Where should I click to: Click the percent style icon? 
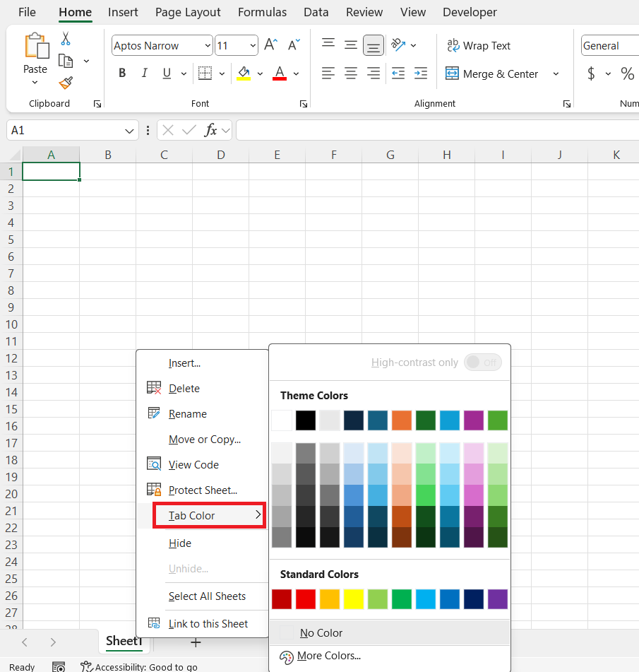pyautogui.click(x=628, y=73)
